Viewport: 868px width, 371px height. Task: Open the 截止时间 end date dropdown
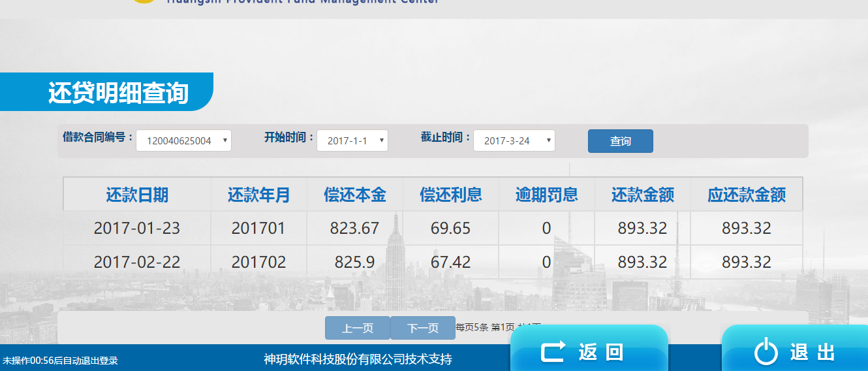click(514, 140)
